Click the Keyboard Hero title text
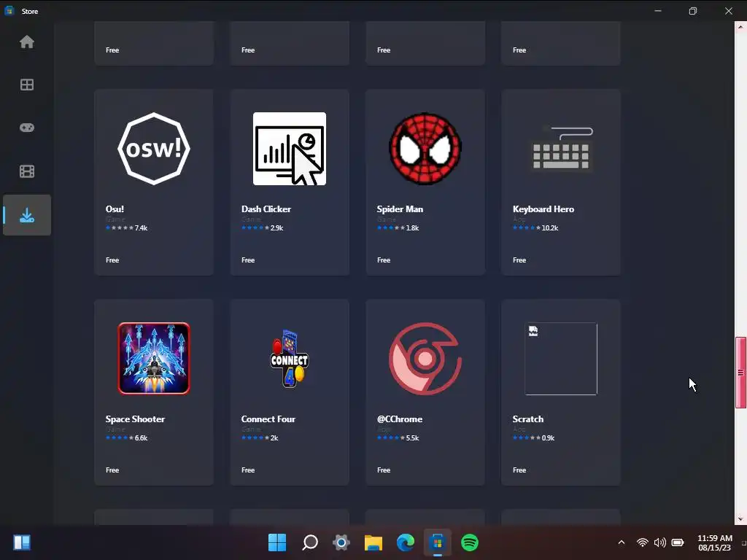 (x=543, y=209)
